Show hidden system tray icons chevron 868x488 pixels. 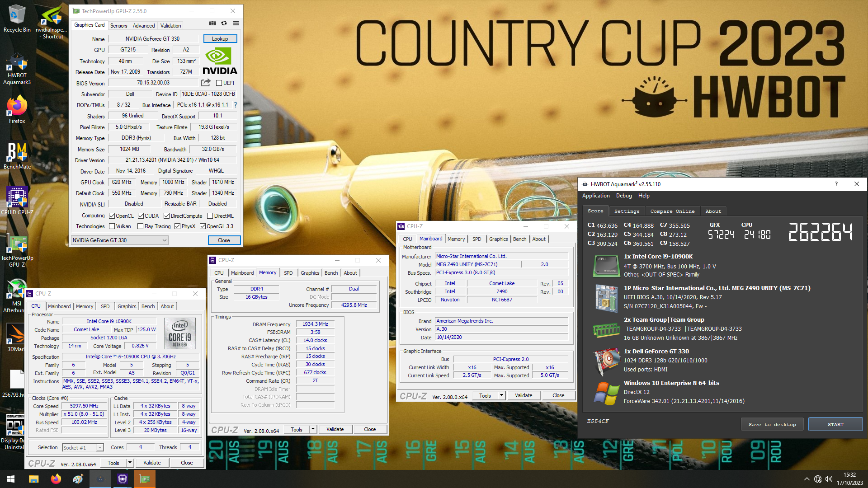[807, 479]
